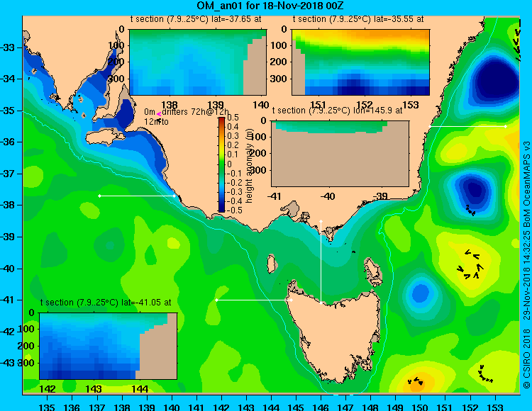The width and height of the screenshot is (532, 411).
Task: Click the dark blue eddy near 34°S 153°E
Action: pos(494,81)
